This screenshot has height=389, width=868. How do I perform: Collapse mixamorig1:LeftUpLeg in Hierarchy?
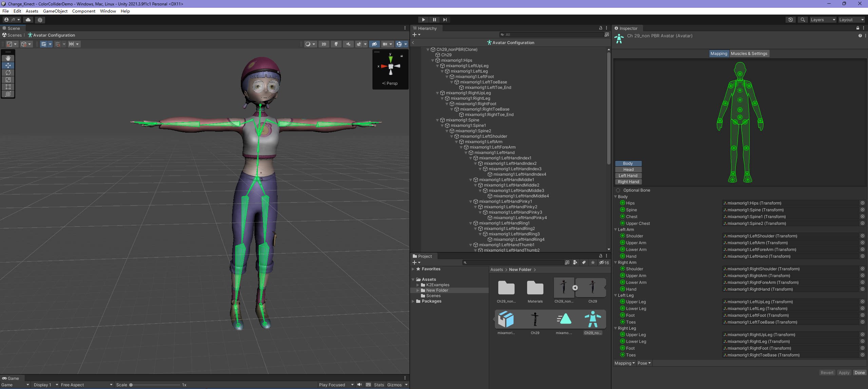438,66
